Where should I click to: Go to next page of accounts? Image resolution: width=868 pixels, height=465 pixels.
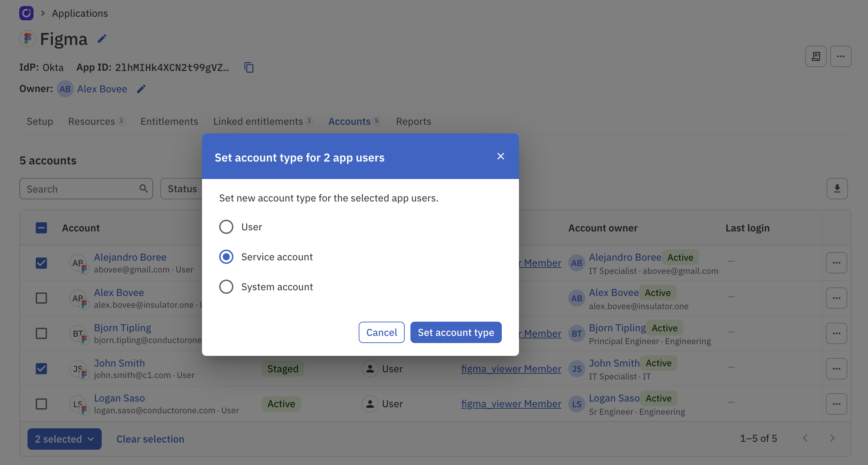pyautogui.click(x=833, y=438)
